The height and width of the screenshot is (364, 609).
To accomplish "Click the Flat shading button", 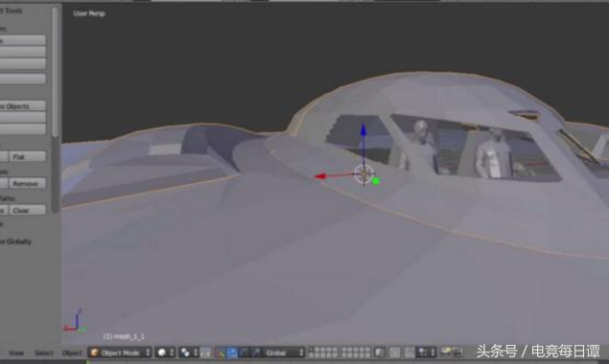I will click(27, 156).
